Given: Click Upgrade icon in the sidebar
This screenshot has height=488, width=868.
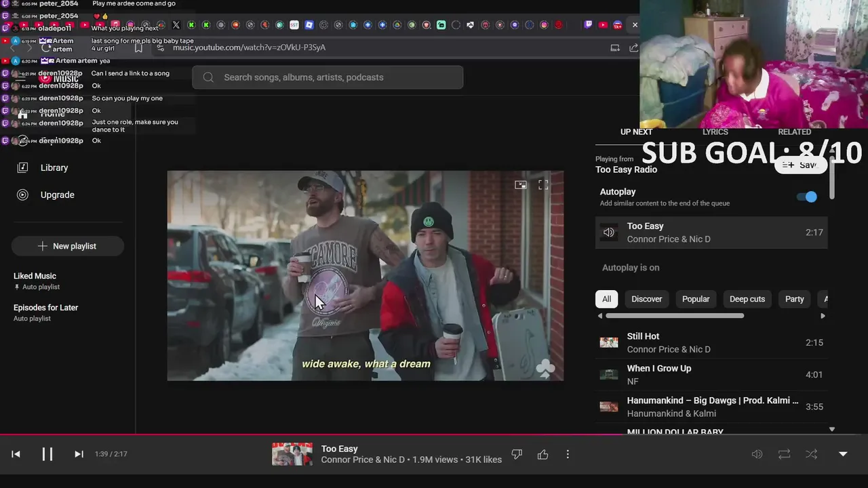Looking at the screenshot, I should [x=22, y=195].
